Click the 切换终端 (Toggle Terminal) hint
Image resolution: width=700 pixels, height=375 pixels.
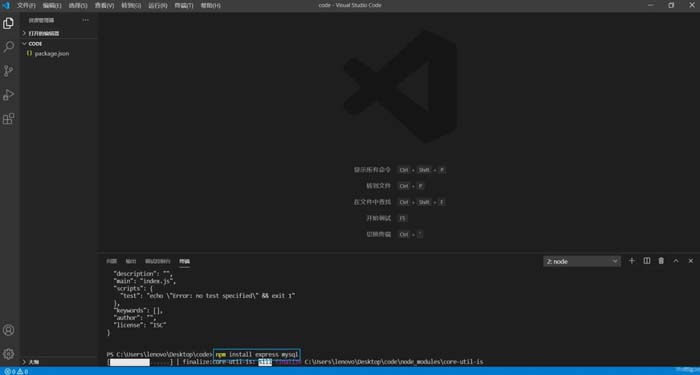pos(378,234)
